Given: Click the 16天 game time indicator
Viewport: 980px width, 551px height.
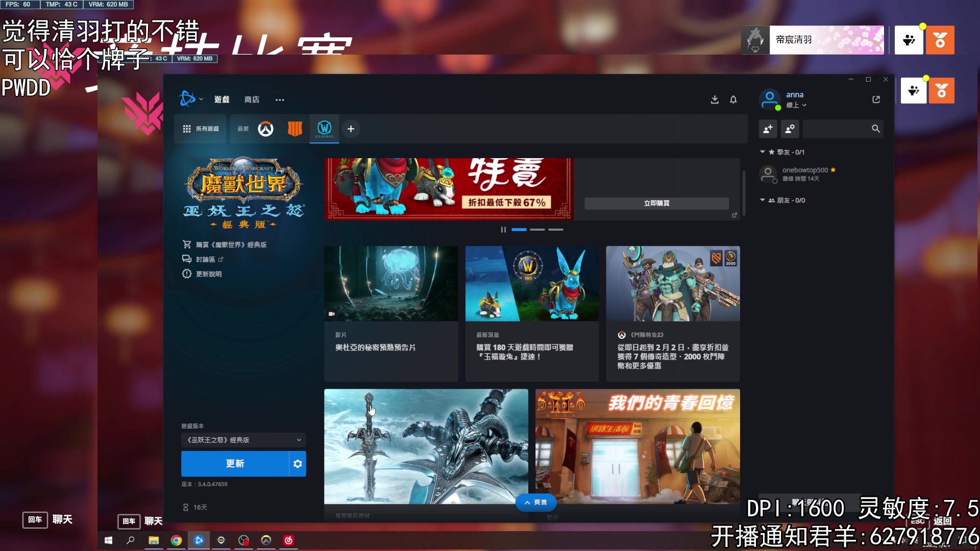Looking at the screenshot, I should pos(195,508).
